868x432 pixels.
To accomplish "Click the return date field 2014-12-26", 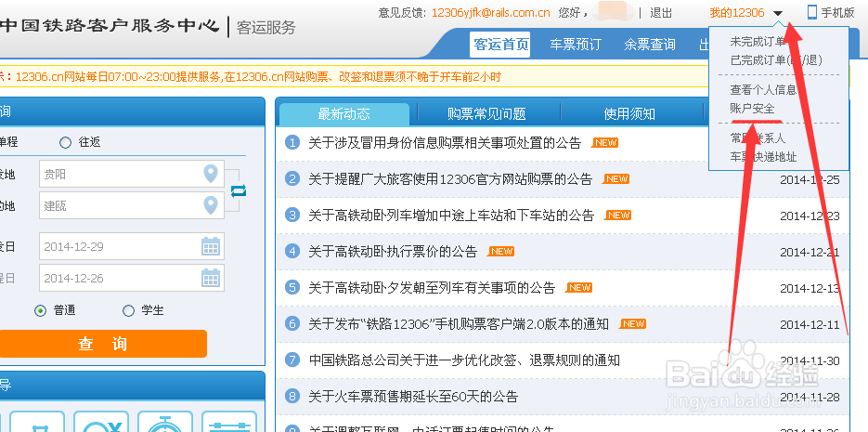I will point(132,278).
